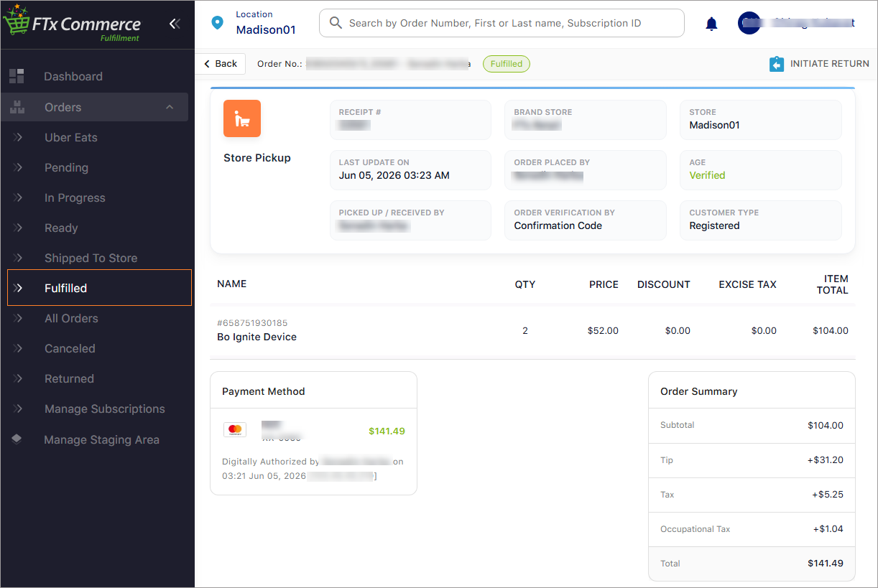Click the Tip amount +$31.20
The height and width of the screenshot is (588, 878).
coord(825,460)
